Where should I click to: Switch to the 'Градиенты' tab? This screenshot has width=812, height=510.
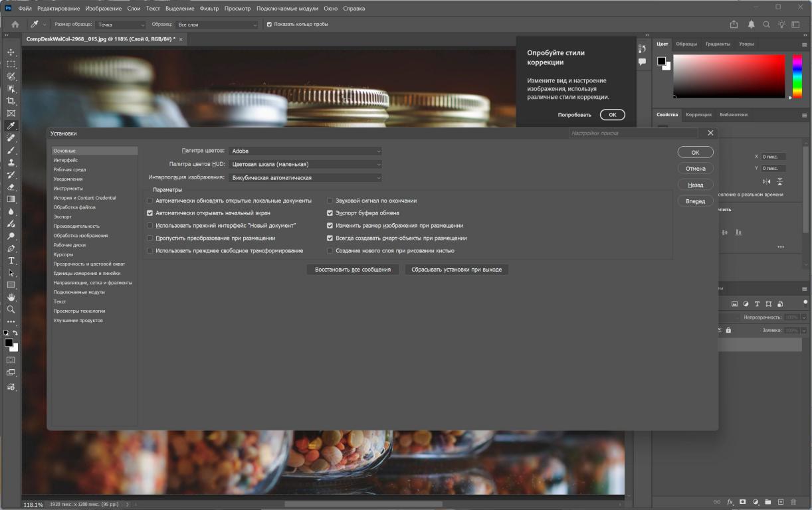[x=718, y=44]
